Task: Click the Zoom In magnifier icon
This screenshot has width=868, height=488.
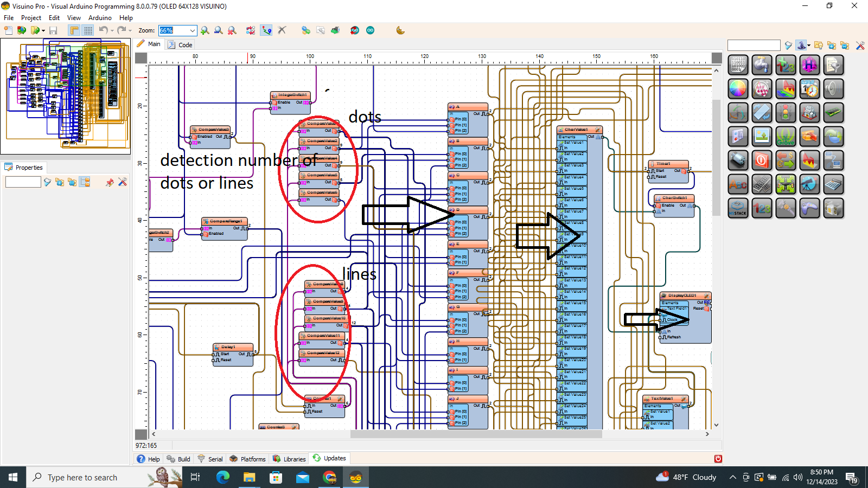Action: [205, 30]
